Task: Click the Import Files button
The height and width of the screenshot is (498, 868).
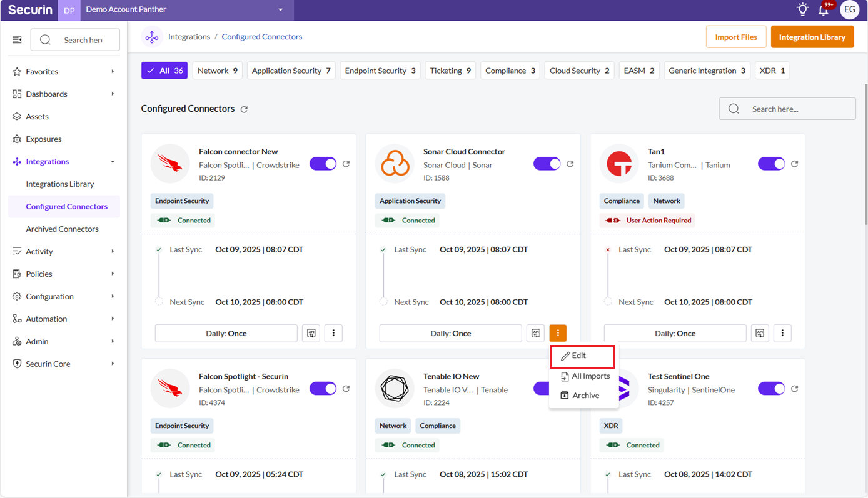Action: click(x=736, y=37)
